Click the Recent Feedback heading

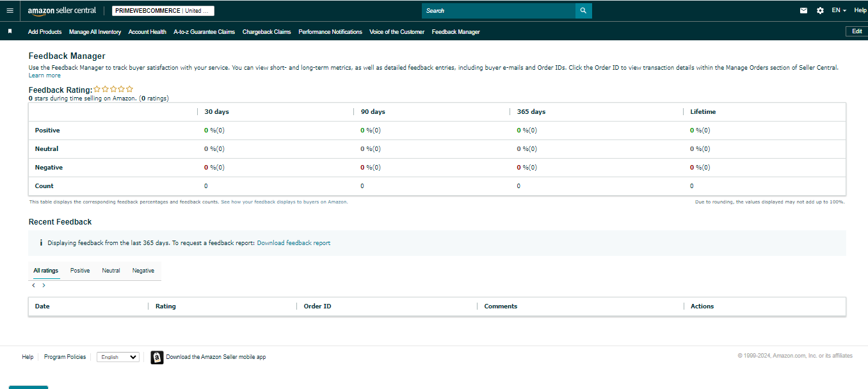pyautogui.click(x=60, y=222)
